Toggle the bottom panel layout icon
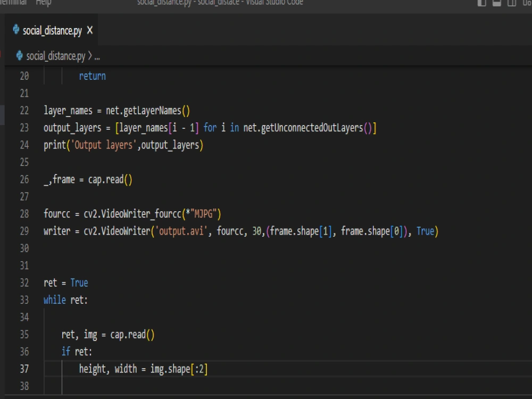The width and height of the screenshot is (532, 399). [x=497, y=3]
